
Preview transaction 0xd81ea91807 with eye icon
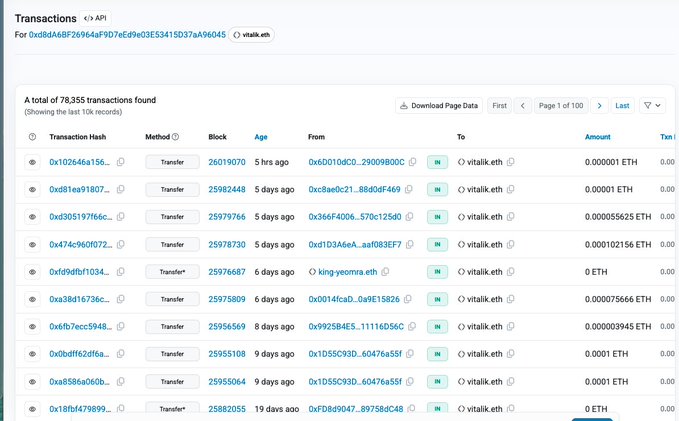pyautogui.click(x=32, y=190)
